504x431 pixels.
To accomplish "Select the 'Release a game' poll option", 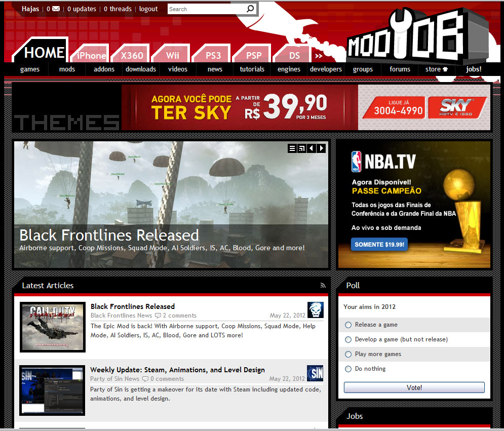I will 348,325.
